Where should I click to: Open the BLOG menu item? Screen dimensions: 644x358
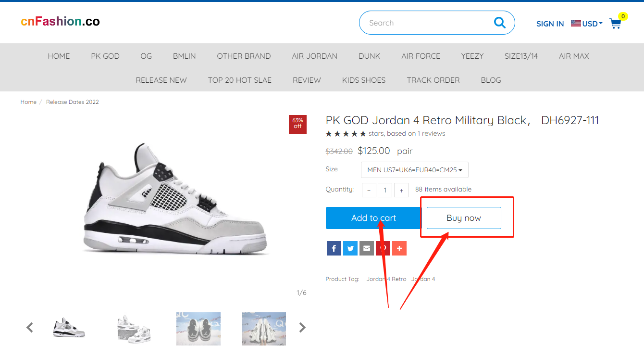(x=491, y=80)
